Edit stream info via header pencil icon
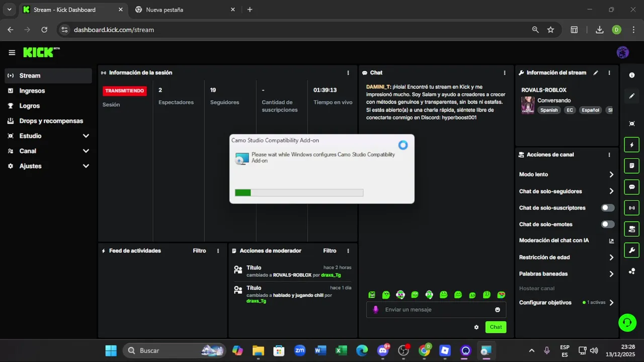Screen dimensions: 644x362 [596, 73]
